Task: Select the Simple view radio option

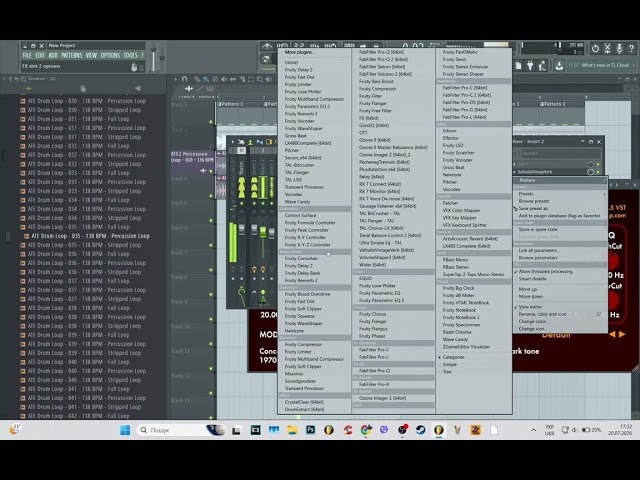Action: tap(449, 364)
